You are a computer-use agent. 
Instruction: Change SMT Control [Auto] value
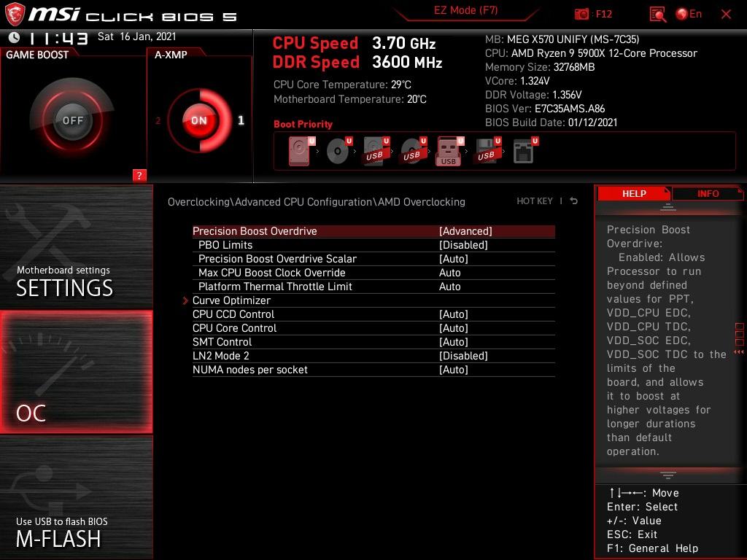(x=454, y=341)
